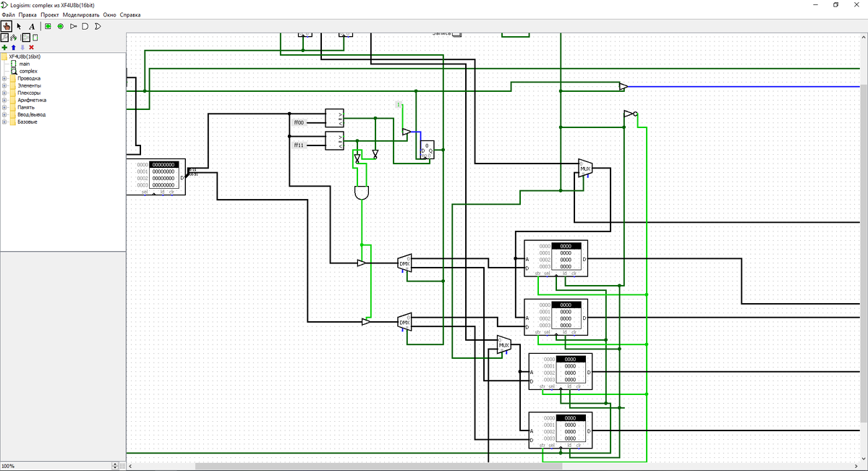Image resolution: width=868 pixels, height=471 pixels.
Task: Pick the NOT gate tool
Action: pos(73,26)
